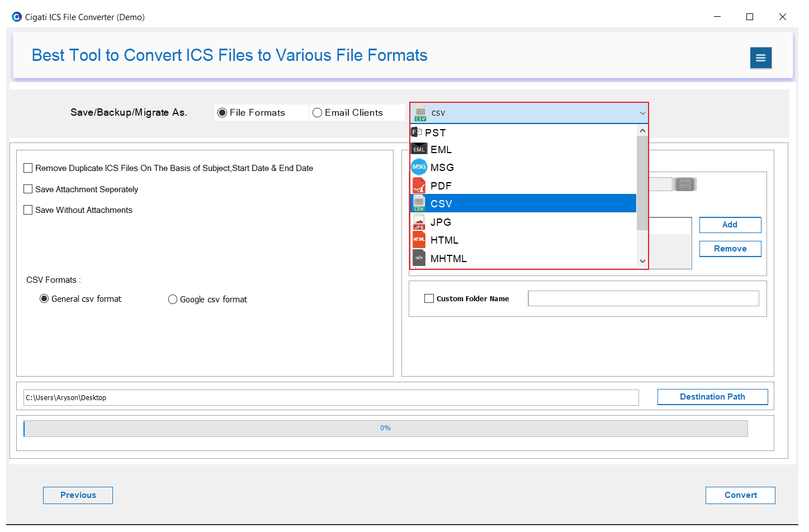Focus the Custom Folder Name text field
This screenshot has height=532, width=809.
click(x=644, y=298)
